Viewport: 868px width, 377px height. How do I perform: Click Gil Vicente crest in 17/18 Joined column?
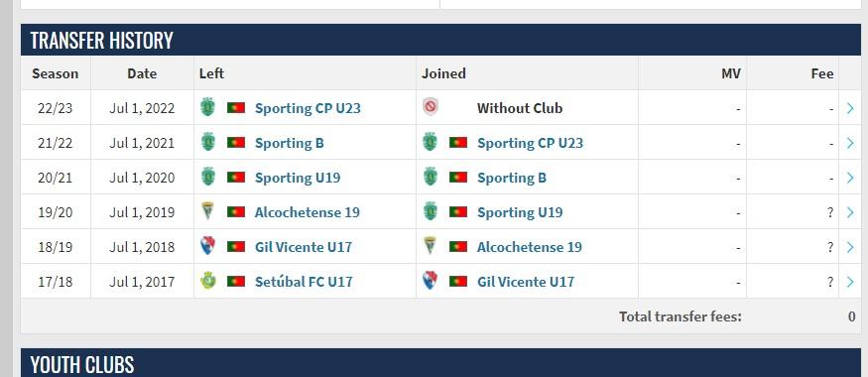click(431, 281)
